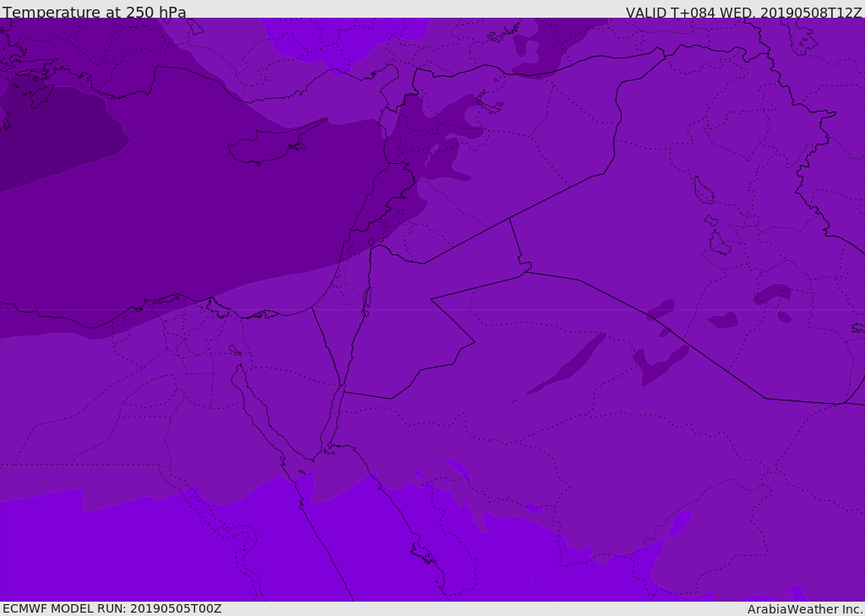Click the Dead Sea outline

367,300
